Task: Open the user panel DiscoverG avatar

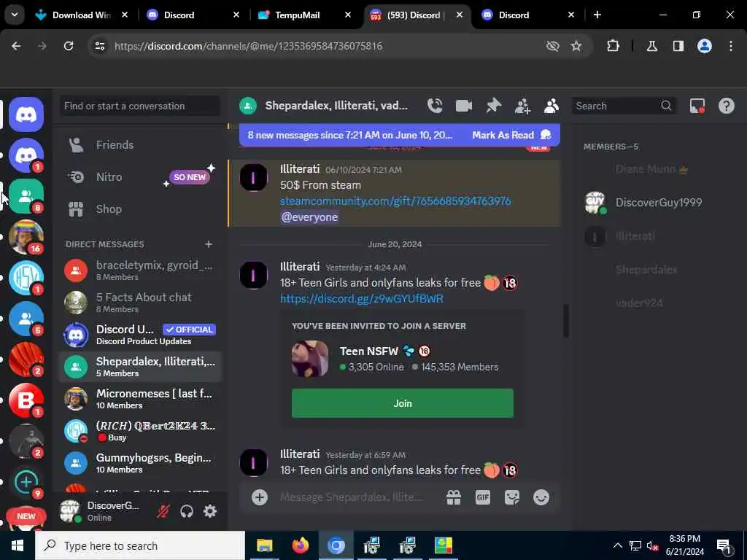Action: click(x=69, y=511)
